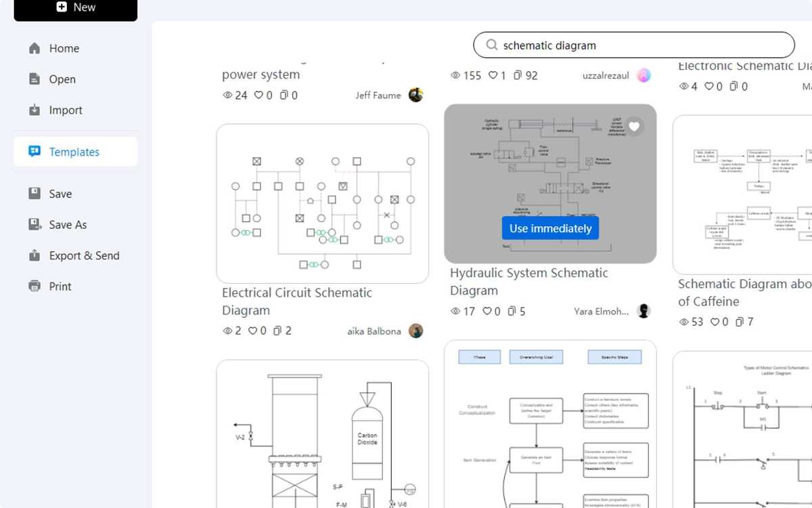
Task: Open Schematic Diagram of Caffeine thumbnail
Action: pyautogui.click(x=742, y=194)
